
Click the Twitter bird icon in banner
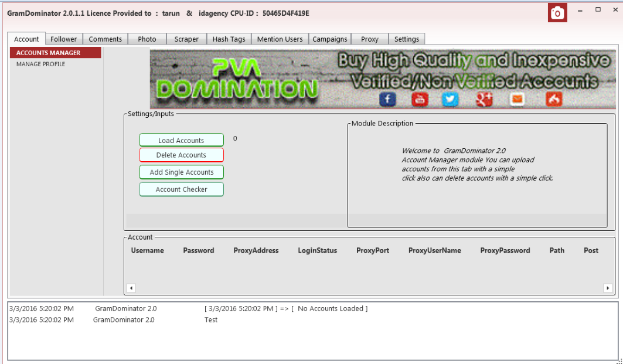pyautogui.click(x=450, y=99)
